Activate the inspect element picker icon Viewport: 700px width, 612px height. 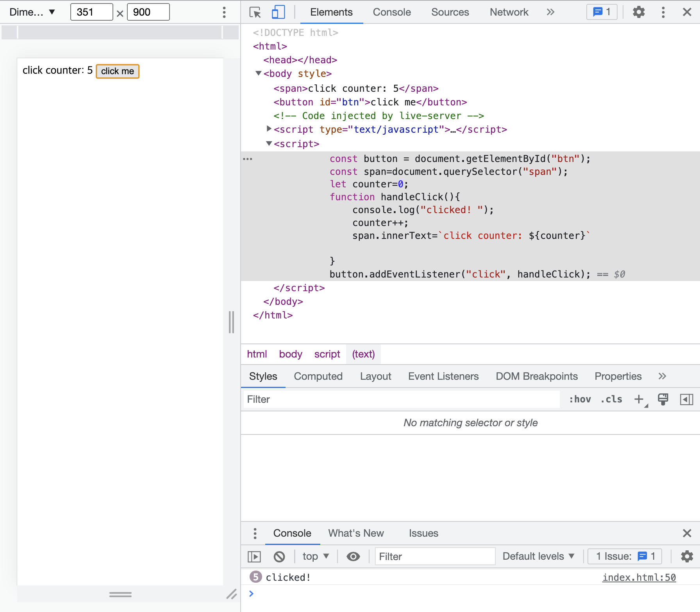click(255, 12)
